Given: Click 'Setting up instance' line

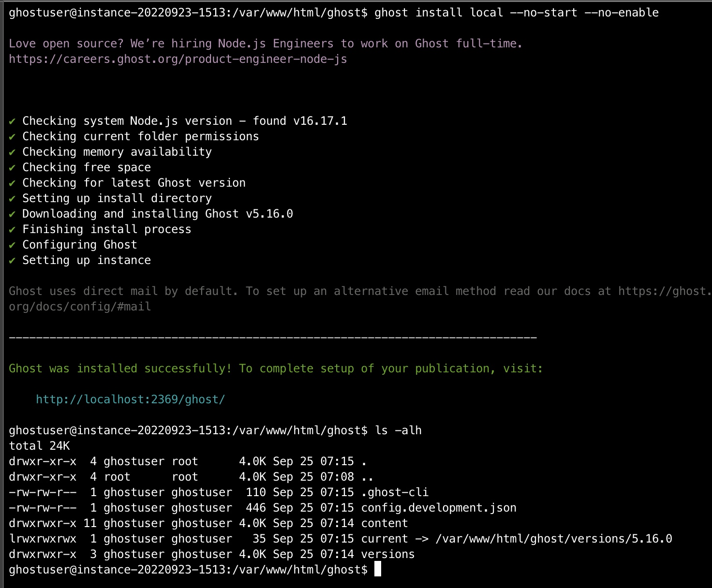Looking at the screenshot, I should click(x=87, y=260).
